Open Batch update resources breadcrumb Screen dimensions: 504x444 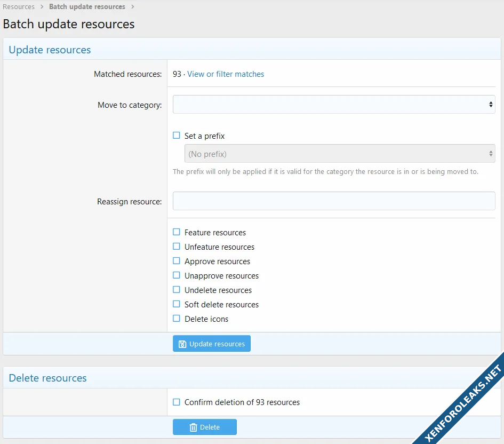pyautogui.click(x=87, y=7)
